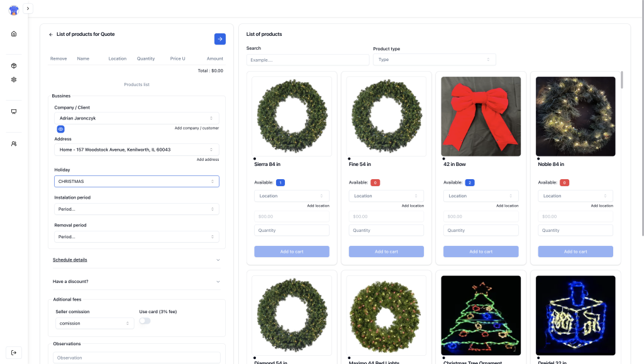The width and height of the screenshot is (644, 364).
Task: Click the blue next arrow button
Action: (219, 39)
